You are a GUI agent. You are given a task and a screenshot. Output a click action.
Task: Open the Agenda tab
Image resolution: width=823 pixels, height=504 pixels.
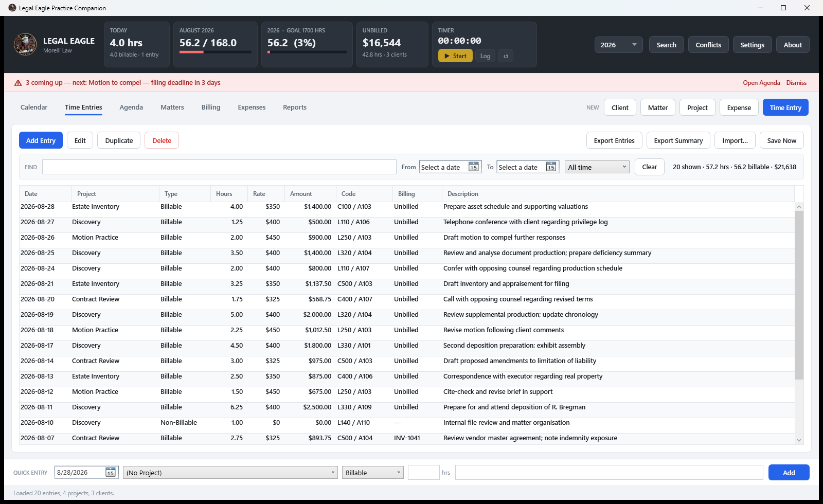pos(131,107)
